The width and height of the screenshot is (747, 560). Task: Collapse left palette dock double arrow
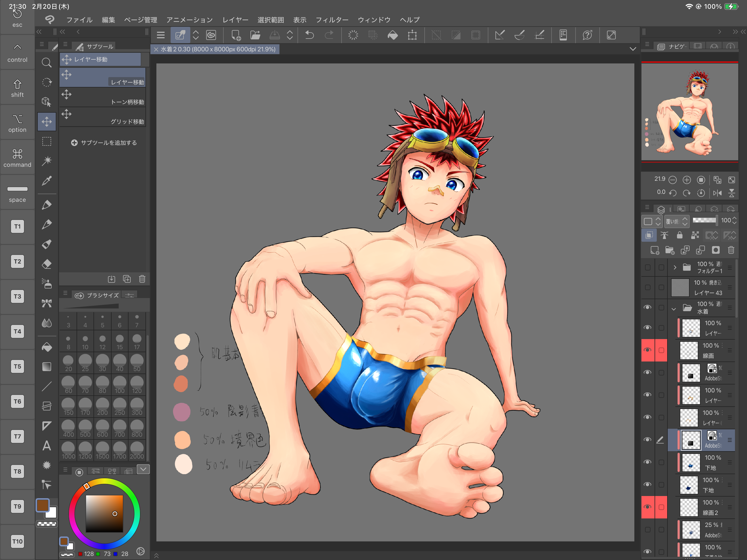point(39,32)
